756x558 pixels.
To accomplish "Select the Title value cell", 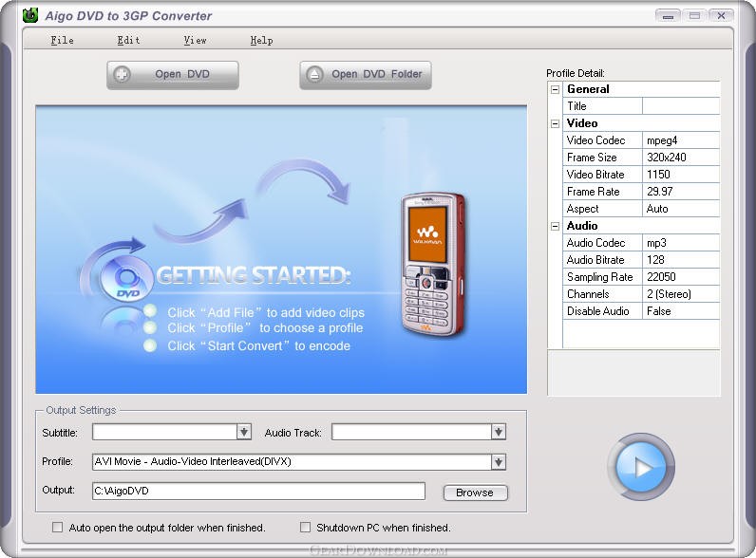I will 681,106.
